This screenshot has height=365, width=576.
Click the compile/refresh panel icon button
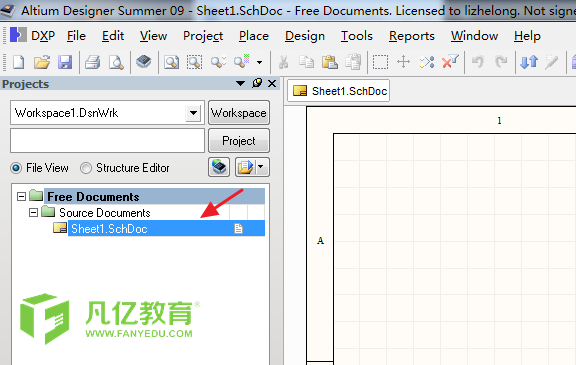pyautogui.click(x=219, y=167)
